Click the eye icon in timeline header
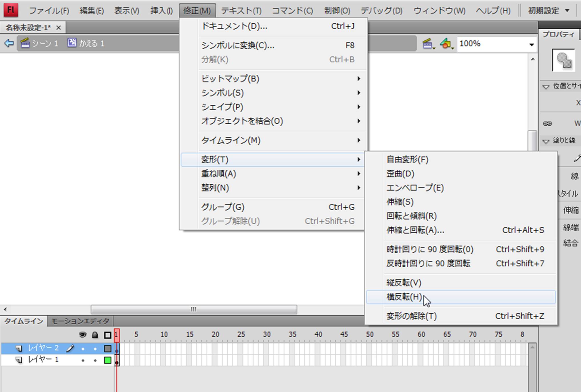 pyautogui.click(x=82, y=335)
